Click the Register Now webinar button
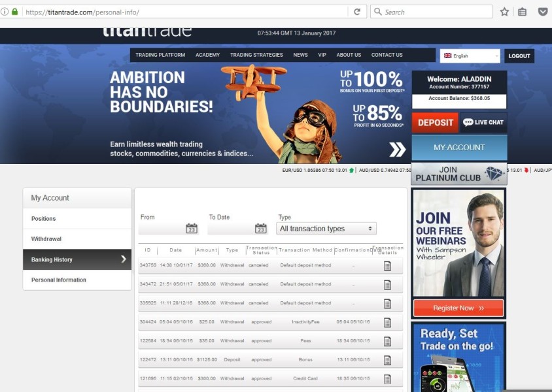This screenshot has width=552, height=392. pyautogui.click(x=458, y=308)
